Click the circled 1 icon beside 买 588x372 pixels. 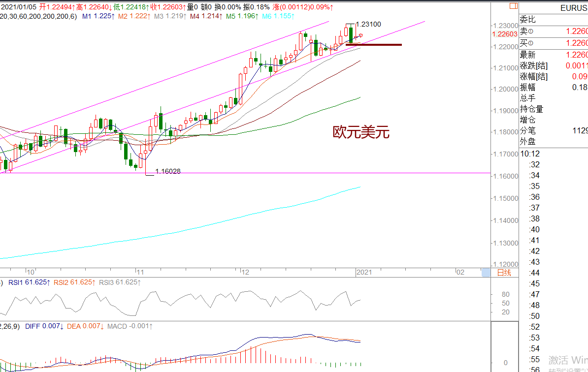pyautogui.click(x=530, y=43)
